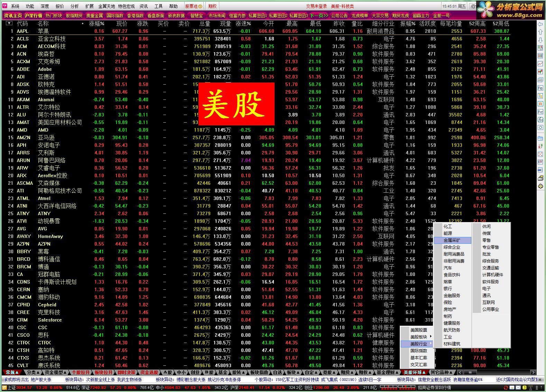Open the f(x) formula icon in sidebar
The width and height of the screenshot is (546, 392).
[x=540, y=120]
